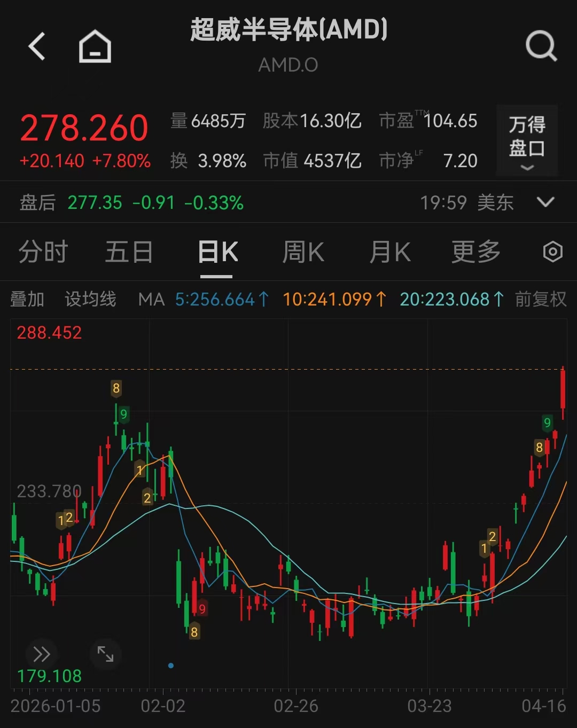The width and height of the screenshot is (577, 728).
Task: Open chart settings hexagon icon
Action: [x=552, y=252]
